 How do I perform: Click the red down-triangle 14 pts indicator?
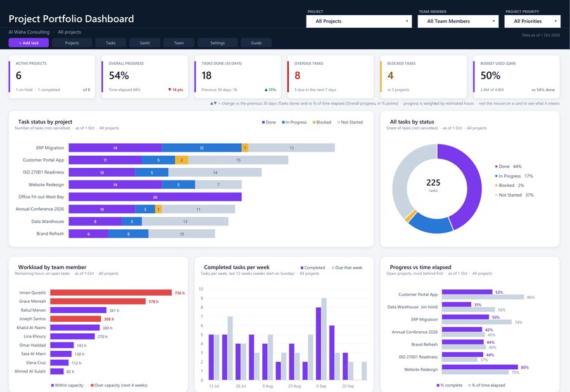[x=175, y=90]
